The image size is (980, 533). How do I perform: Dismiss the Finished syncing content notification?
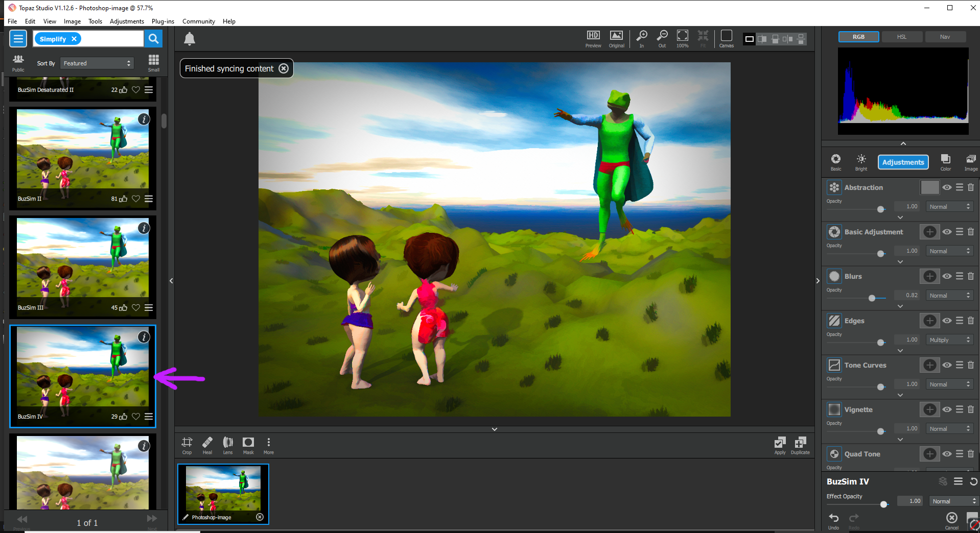[284, 68]
